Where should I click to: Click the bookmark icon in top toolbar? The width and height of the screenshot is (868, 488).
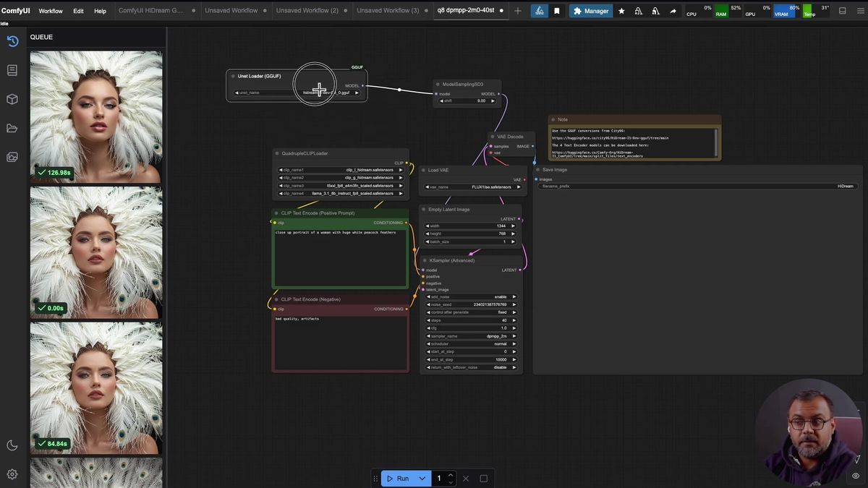point(556,11)
